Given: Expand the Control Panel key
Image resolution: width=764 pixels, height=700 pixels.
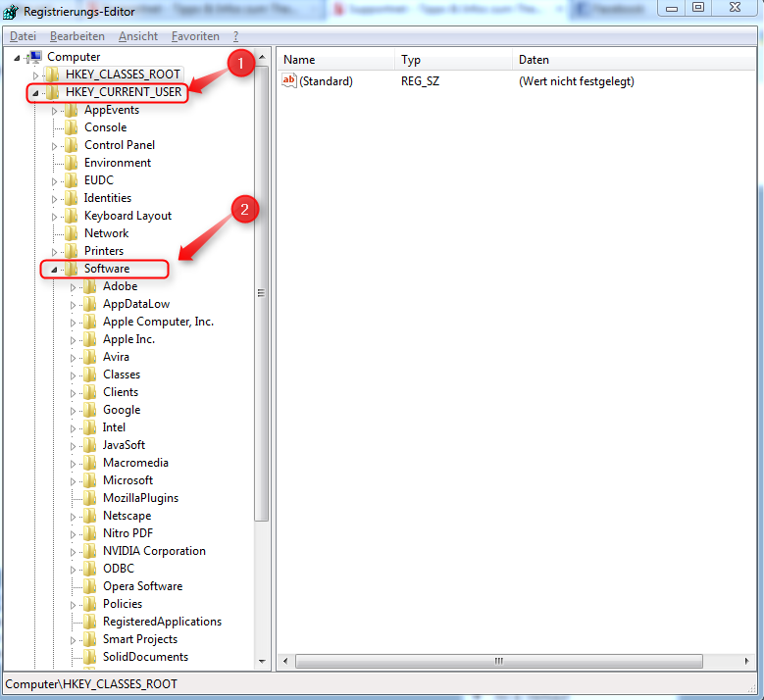Looking at the screenshot, I should pyautogui.click(x=54, y=146).
